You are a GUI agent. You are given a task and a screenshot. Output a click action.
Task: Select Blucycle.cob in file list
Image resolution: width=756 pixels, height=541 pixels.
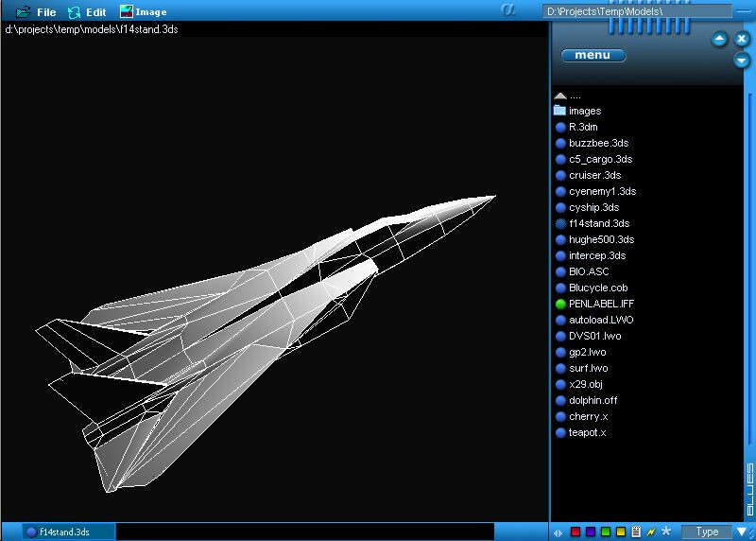click(x=592, y=288)
